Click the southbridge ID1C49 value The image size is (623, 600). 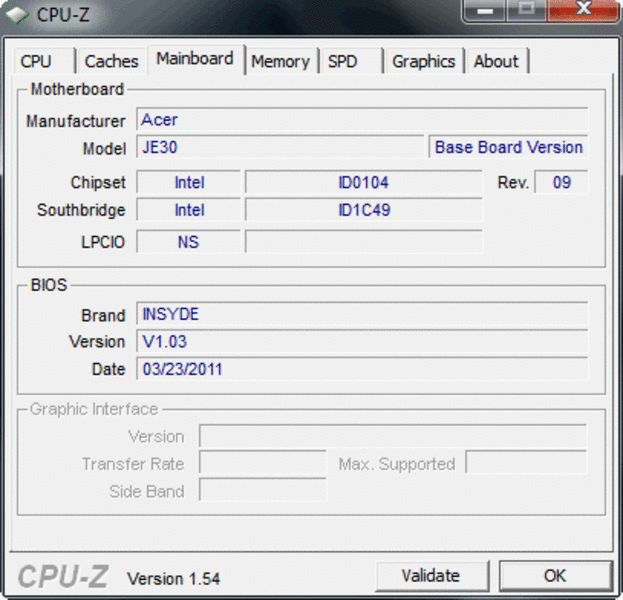(x=364, y=210)
